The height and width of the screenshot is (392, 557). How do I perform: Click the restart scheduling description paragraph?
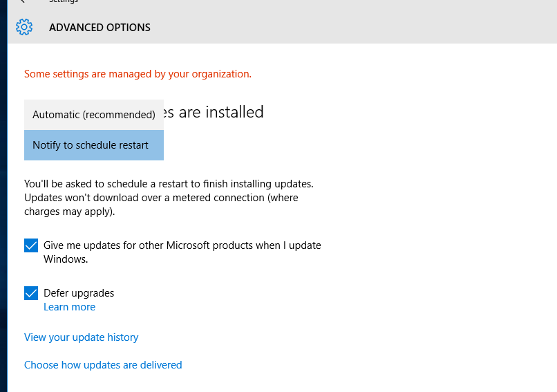pyautogui.click(x=169, y=198)
